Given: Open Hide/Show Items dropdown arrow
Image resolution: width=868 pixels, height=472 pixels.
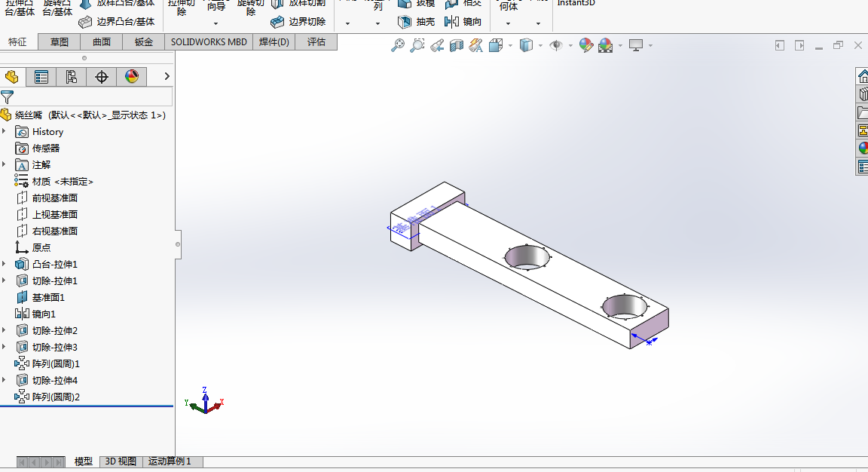Looking at the screenshot, I should 570,45.
